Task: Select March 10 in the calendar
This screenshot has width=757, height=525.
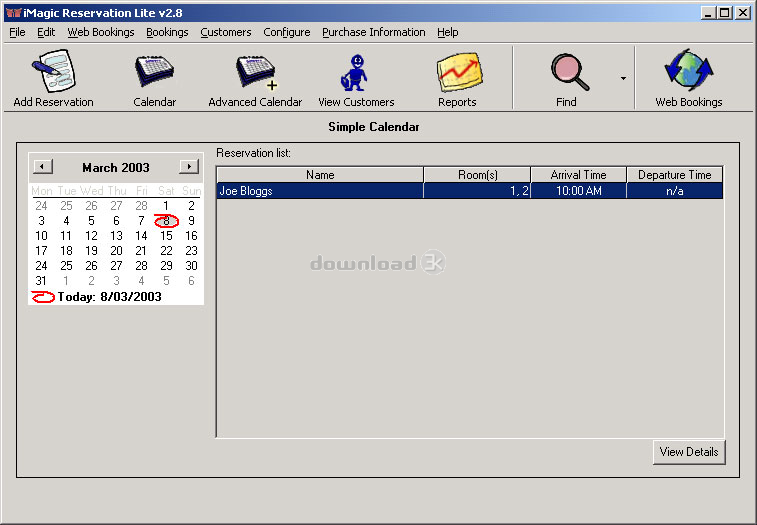Action: (x=41, y=236)
